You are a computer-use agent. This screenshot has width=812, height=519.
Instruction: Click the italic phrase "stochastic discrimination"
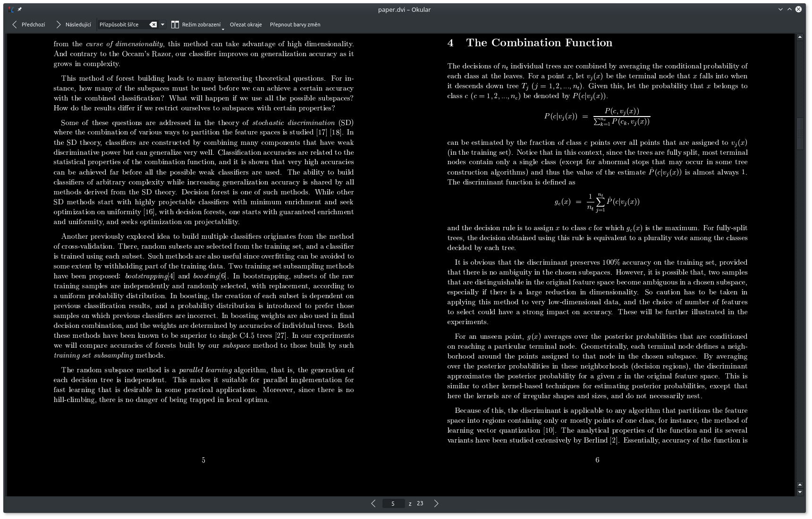(294, 123)
